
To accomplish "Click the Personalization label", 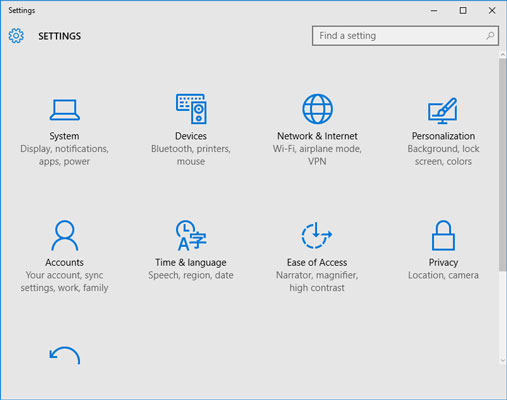I will [x=443, y=136].
